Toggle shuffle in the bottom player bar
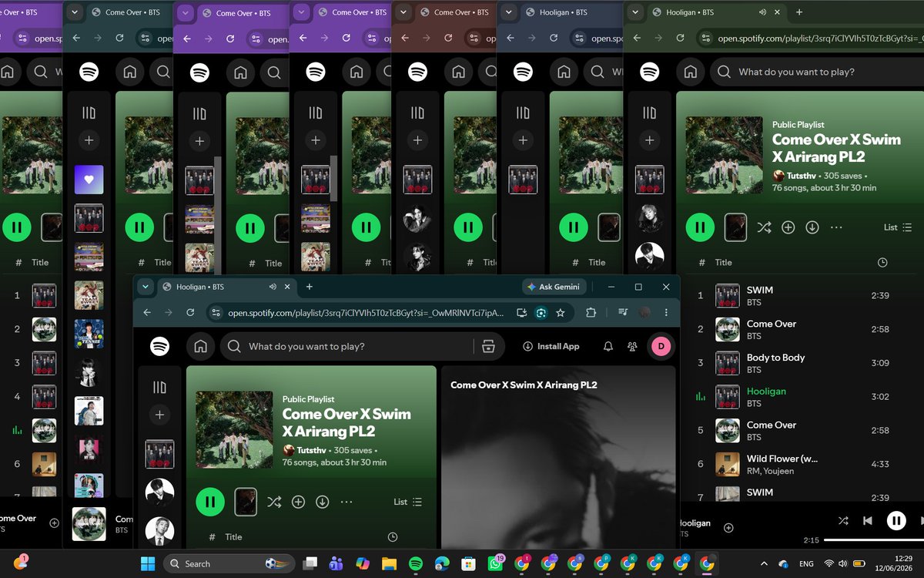The image size is (924, 578). tap(843, 521)
